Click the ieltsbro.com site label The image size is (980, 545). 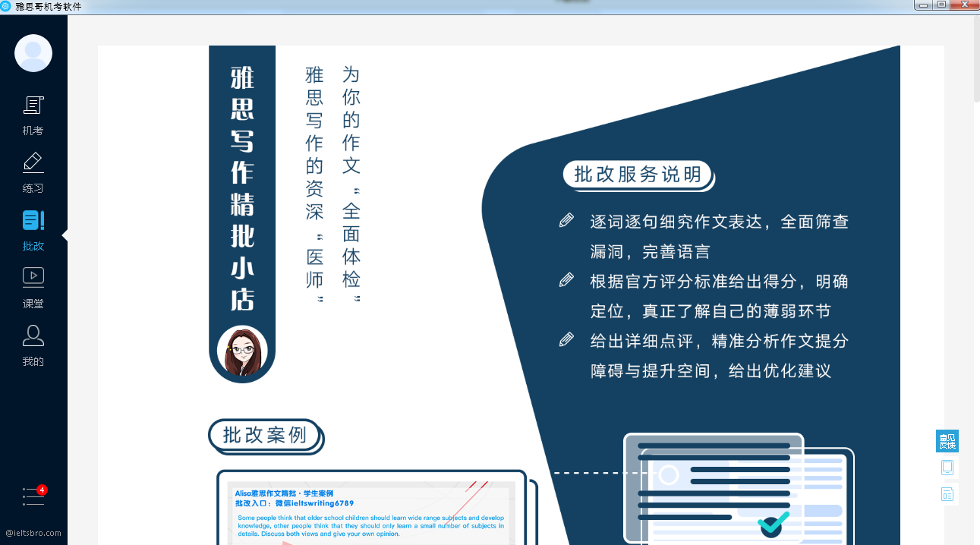click(x=33, y=533)
